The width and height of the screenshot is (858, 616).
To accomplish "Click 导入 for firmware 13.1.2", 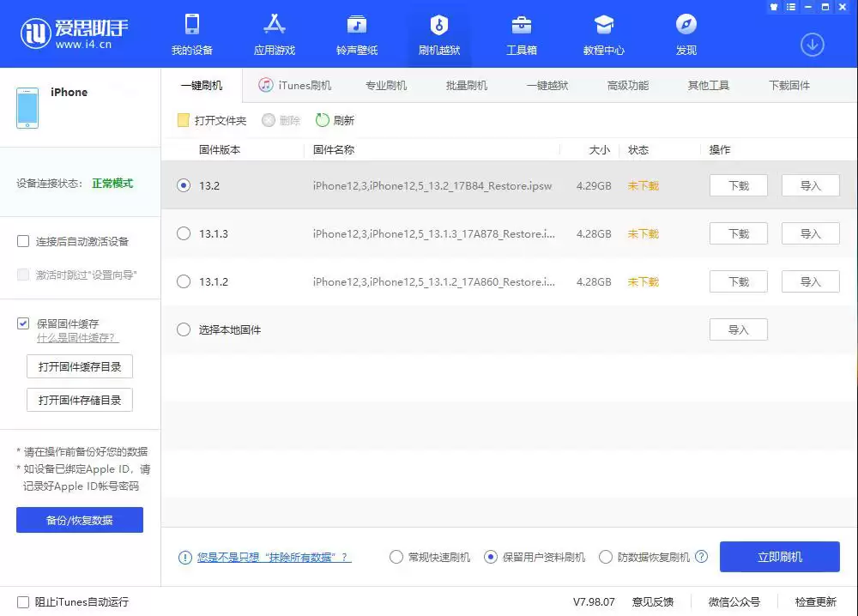I will pos(811,281).
